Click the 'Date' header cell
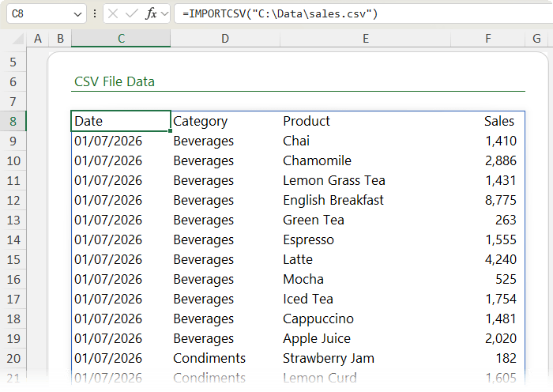This screenshot has width=553, height=392. (x=121, y=121)
